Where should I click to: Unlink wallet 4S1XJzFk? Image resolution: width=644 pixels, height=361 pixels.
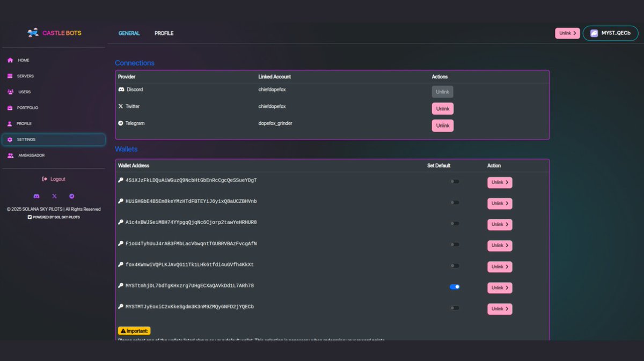point(500,182)
